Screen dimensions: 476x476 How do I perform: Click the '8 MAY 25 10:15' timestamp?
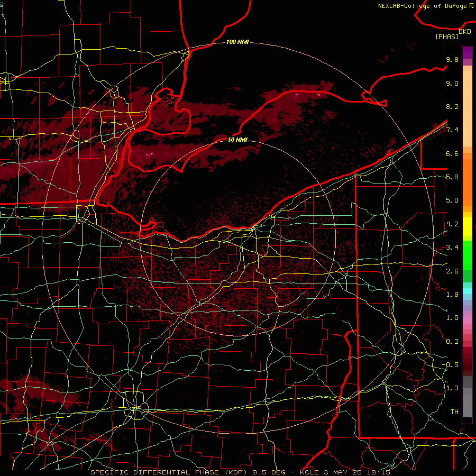[357, 472]
